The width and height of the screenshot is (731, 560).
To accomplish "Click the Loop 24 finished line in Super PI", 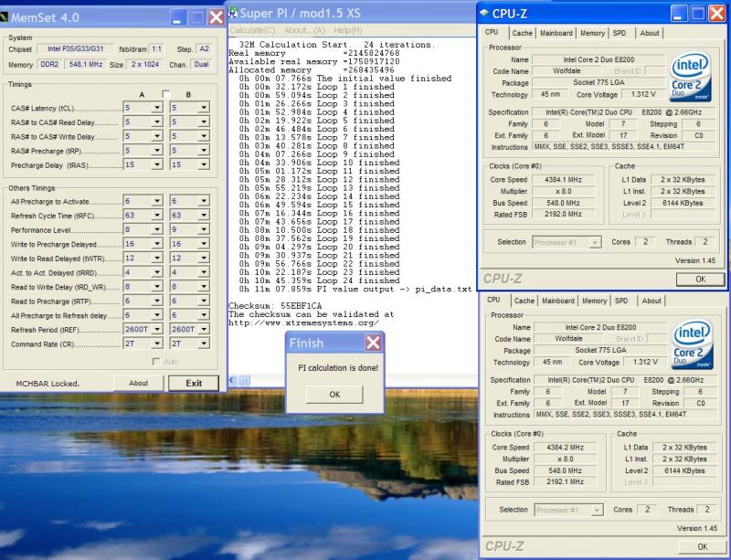I will click(319, 280).
